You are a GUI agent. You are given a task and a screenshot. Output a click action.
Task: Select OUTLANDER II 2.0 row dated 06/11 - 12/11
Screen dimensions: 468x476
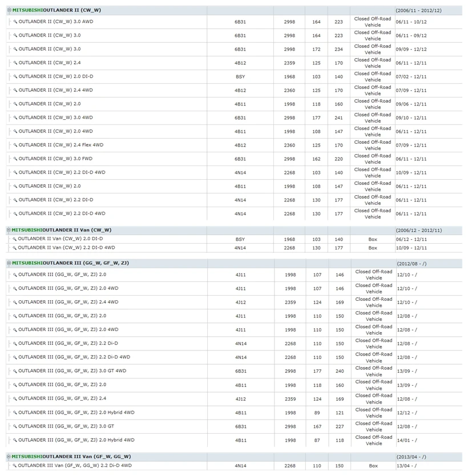click(x=233, y=186)
